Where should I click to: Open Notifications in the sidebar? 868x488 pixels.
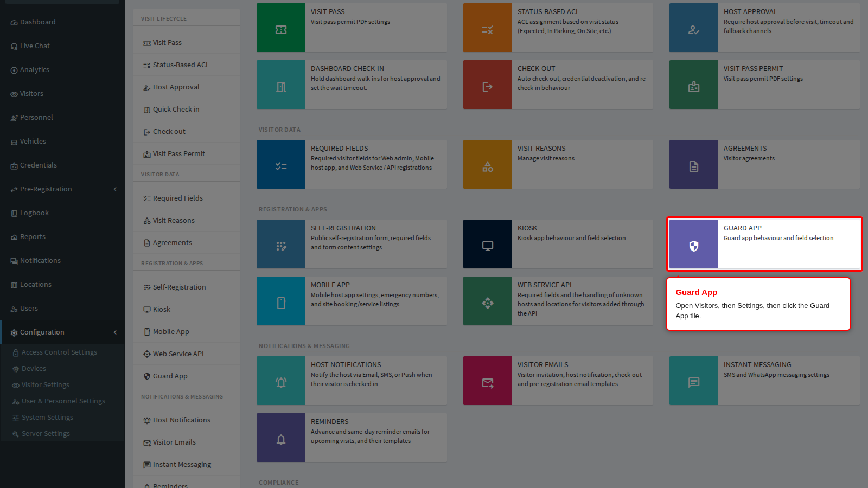coord(62,261)
